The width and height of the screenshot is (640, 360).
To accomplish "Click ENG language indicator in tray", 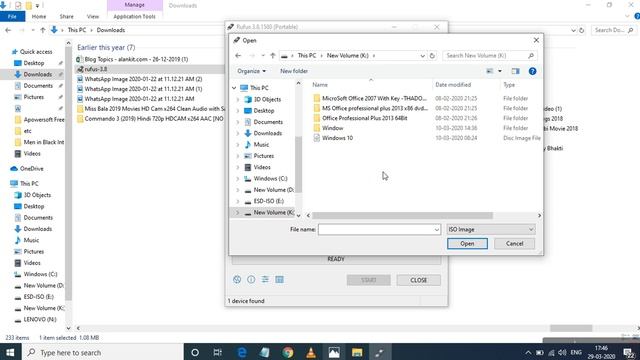I will pyautogui.click(x=576, y=352).
